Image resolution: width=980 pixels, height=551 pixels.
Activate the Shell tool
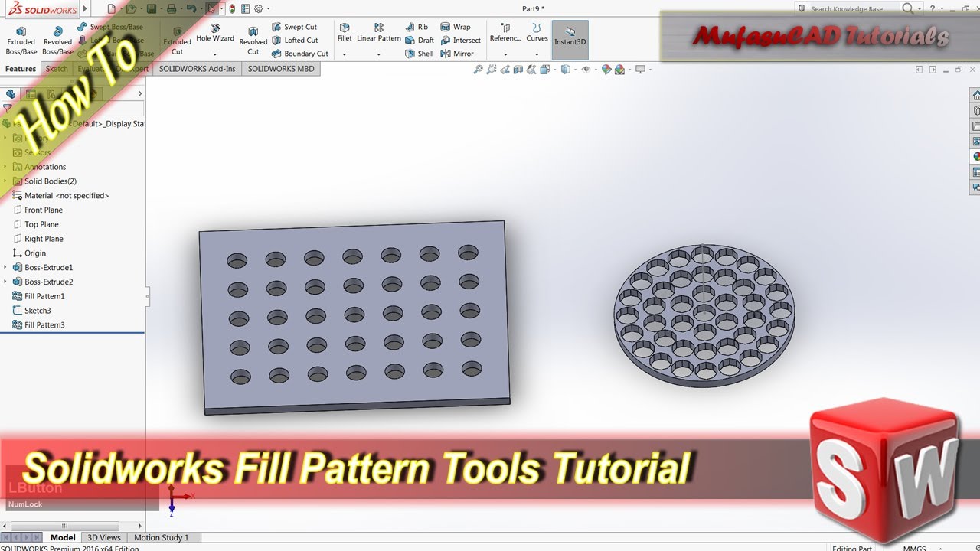click(419, 54)
